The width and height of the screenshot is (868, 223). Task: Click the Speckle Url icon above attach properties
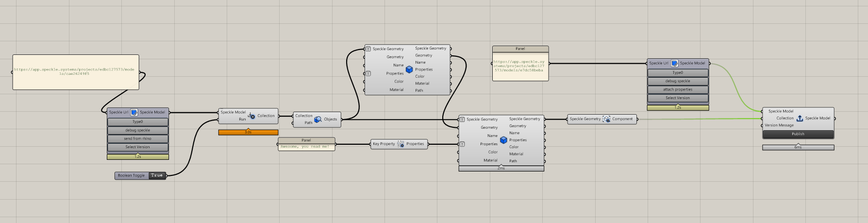pyautogui.click(x=674, y=63)
